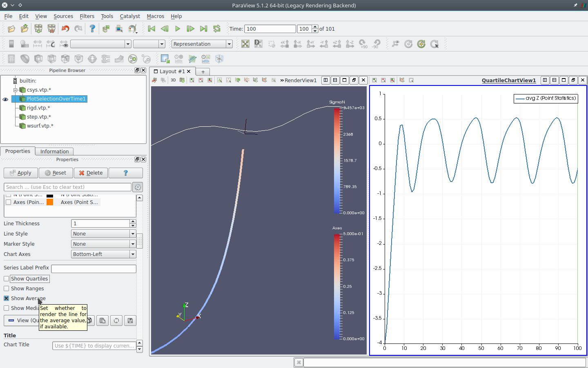Image resolution: width=588 pixels, height=368 pixels.
Task: Click the properties help question button
Action: 126,173
